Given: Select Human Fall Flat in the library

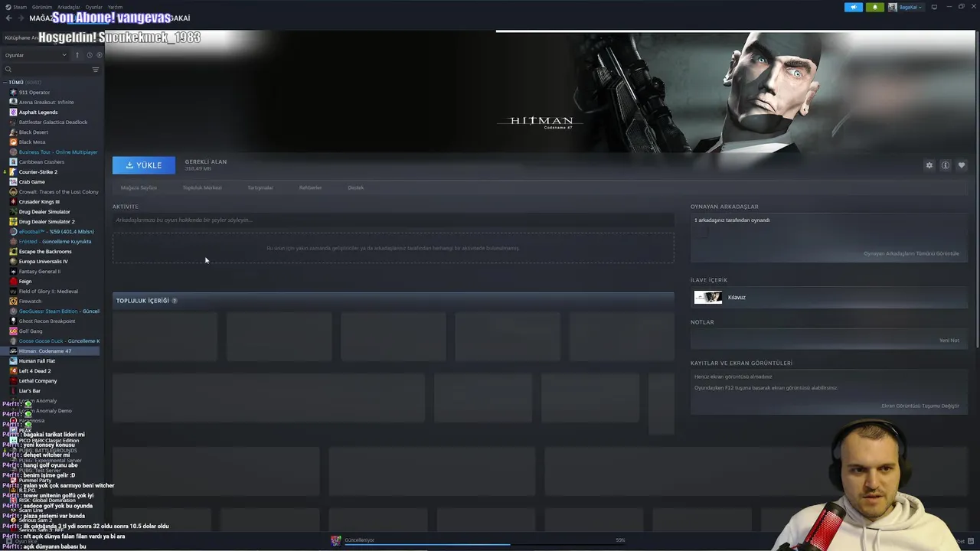Looking at the screenshot, I should [x=37, y=361].
